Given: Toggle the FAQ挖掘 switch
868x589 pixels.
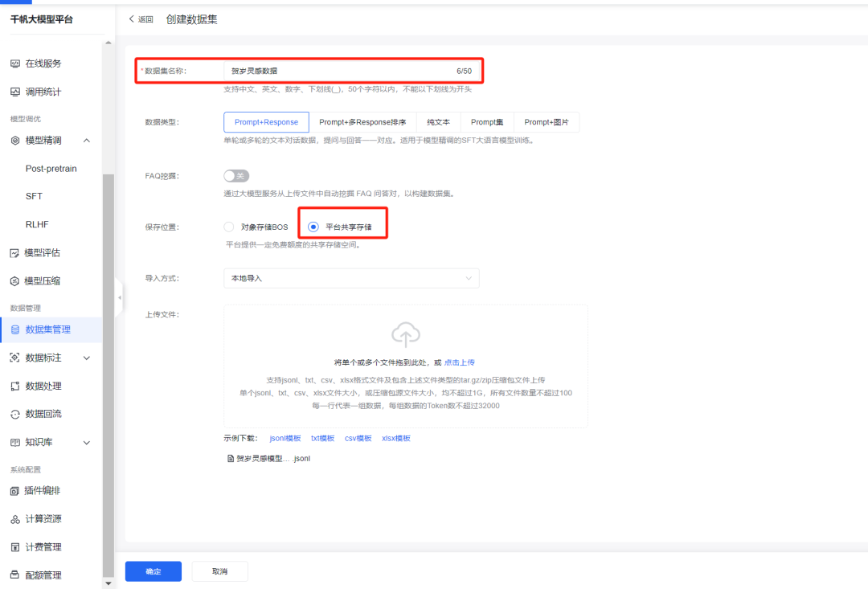Looking at the screenshot, I should pyautogui.click(x=236, y=176).
